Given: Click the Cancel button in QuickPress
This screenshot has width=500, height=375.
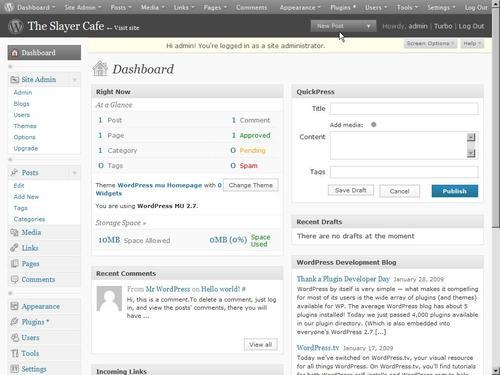Looking at the screenshot, I should point(399,191).
